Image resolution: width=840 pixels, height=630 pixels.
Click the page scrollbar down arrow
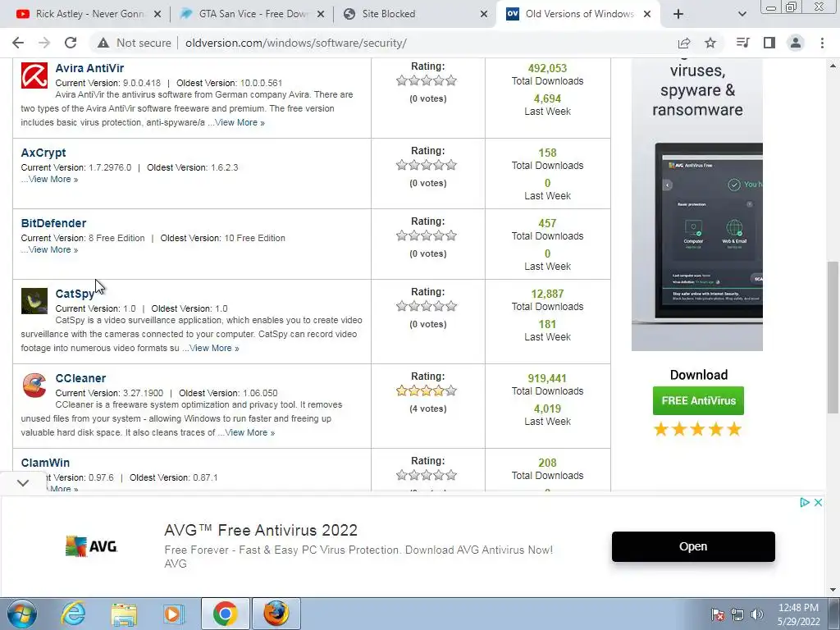pyautogui.click(x=833, y=591)
